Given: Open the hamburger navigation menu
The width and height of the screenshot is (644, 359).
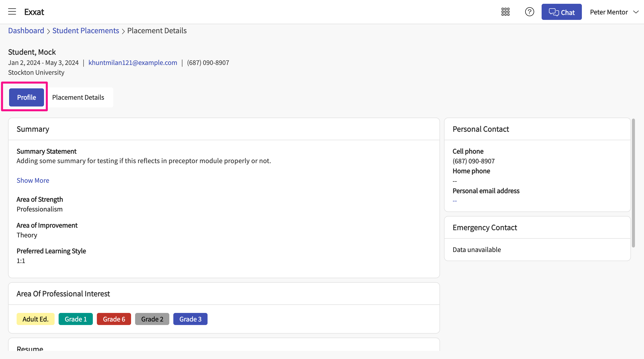Looking at the screenshot, I should 12,12.
